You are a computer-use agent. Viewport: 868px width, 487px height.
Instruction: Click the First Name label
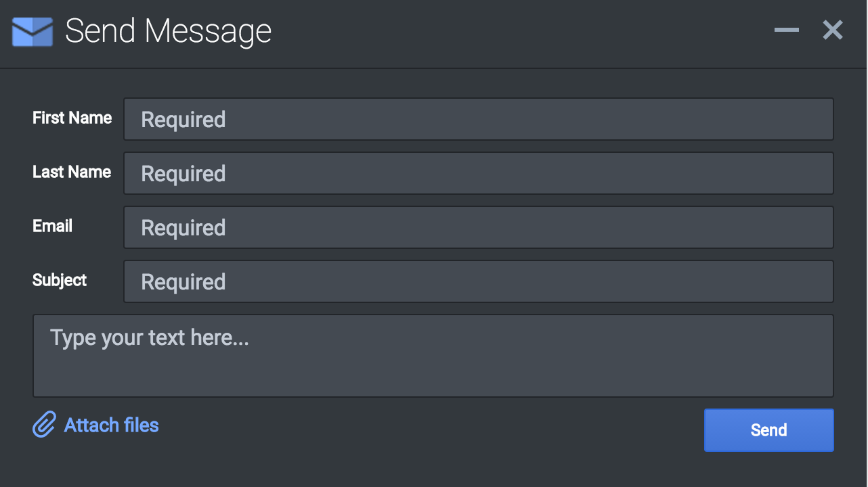pyautogui.click(x=72, y=118)
